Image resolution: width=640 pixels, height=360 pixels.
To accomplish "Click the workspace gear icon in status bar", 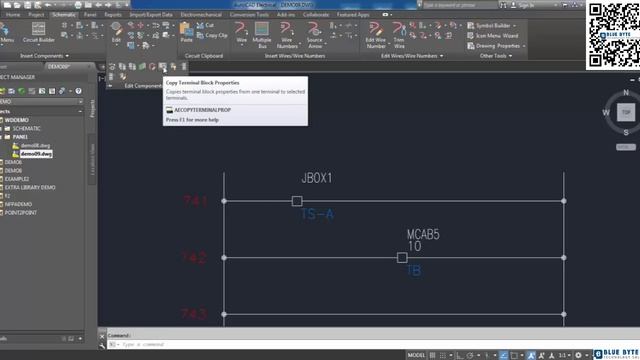I will tap(578, 355).
